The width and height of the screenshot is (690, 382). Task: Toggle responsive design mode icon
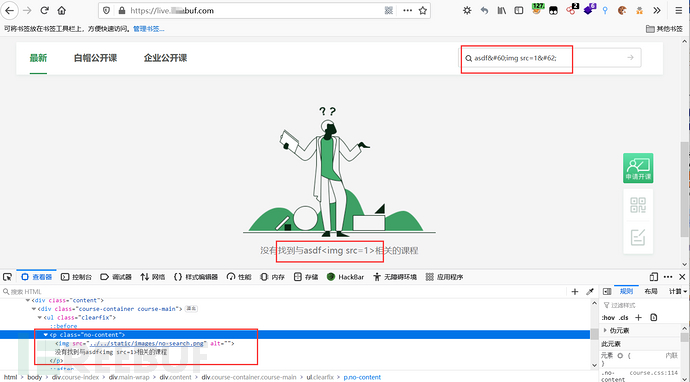(653, 277)
